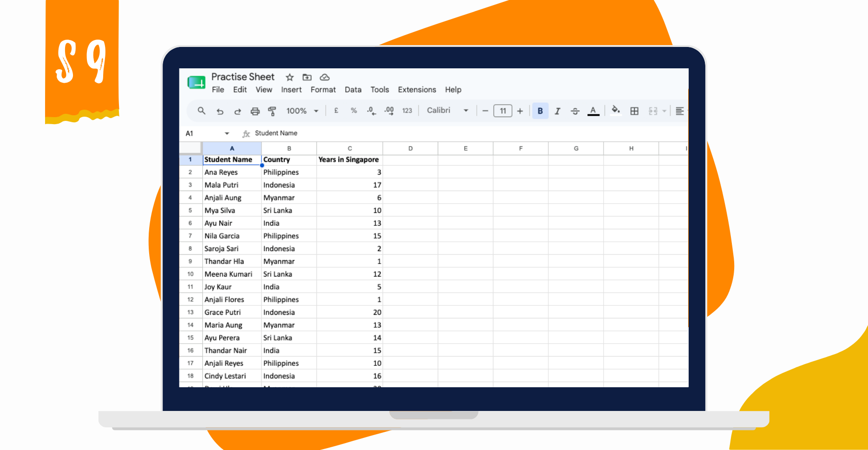Screen dimensions: 868x450
Task: Click the format as percent button
Action: [x=354, y=111]
